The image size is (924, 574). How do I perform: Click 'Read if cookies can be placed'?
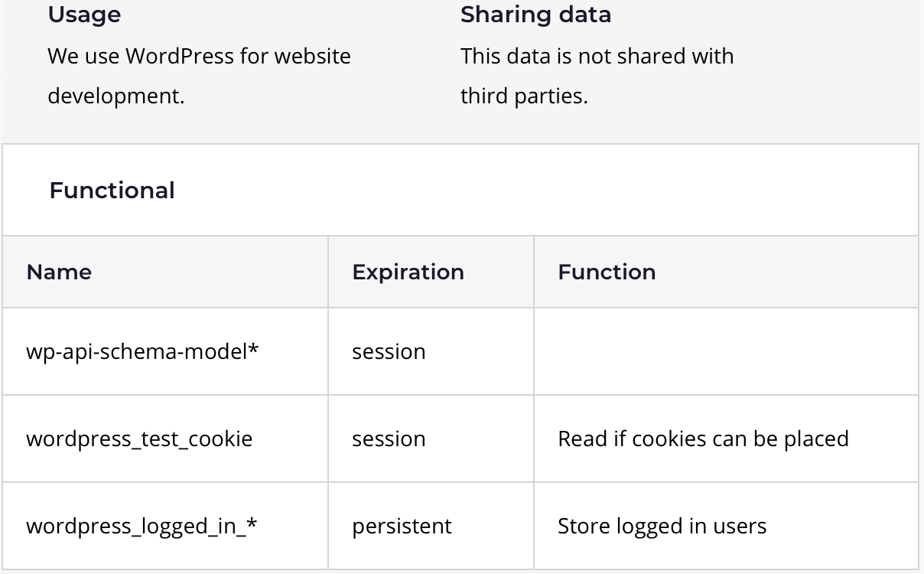click(x=703, y=439)
